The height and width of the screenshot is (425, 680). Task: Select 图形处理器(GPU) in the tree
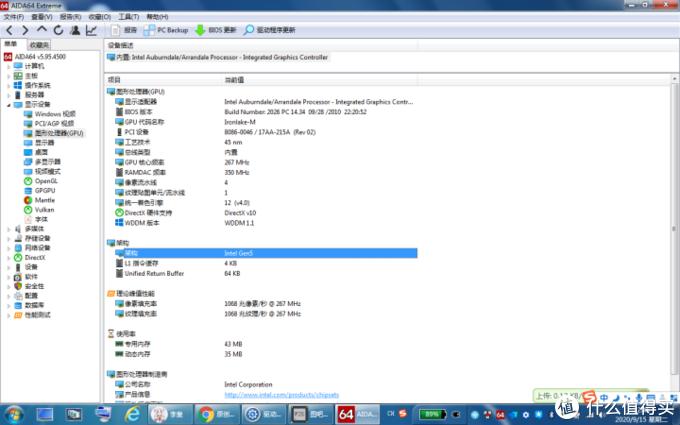[x=54, y=133]
